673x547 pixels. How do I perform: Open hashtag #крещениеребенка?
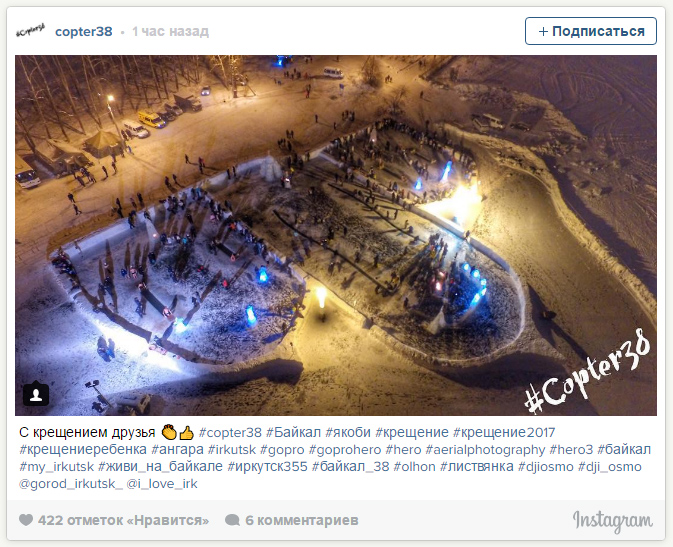click(x=83, y=450)
